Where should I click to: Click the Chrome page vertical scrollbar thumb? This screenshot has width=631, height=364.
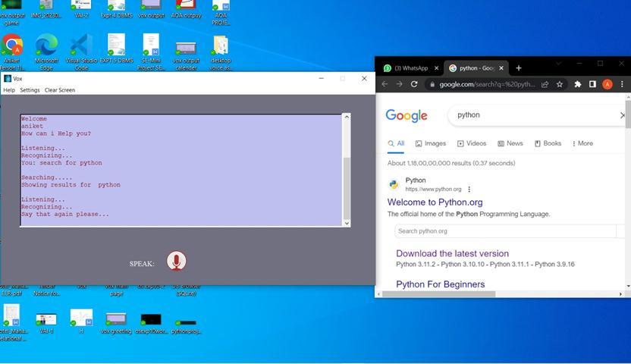click(x=628, y=114)
